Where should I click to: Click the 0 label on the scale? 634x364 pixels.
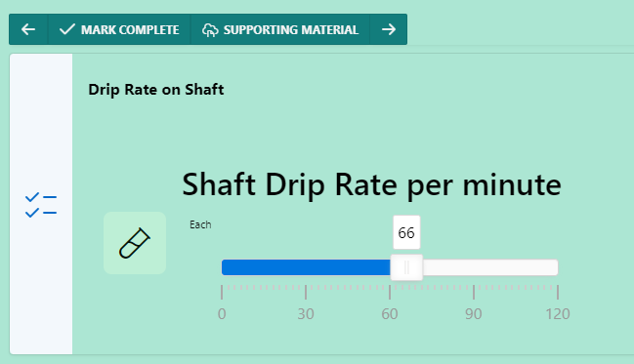click(222, 314)
